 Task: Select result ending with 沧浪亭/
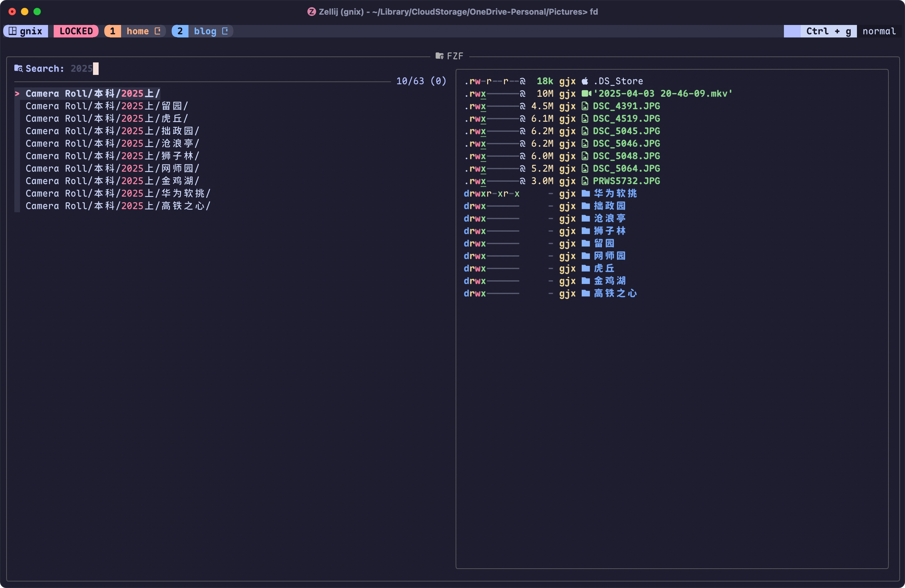pyautogui.click(x=112, y=144)
